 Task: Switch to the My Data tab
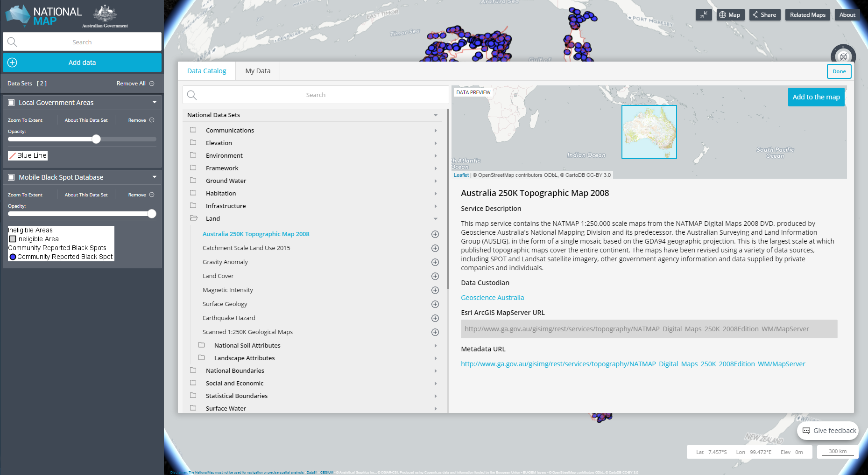click(x=258, y=71)
